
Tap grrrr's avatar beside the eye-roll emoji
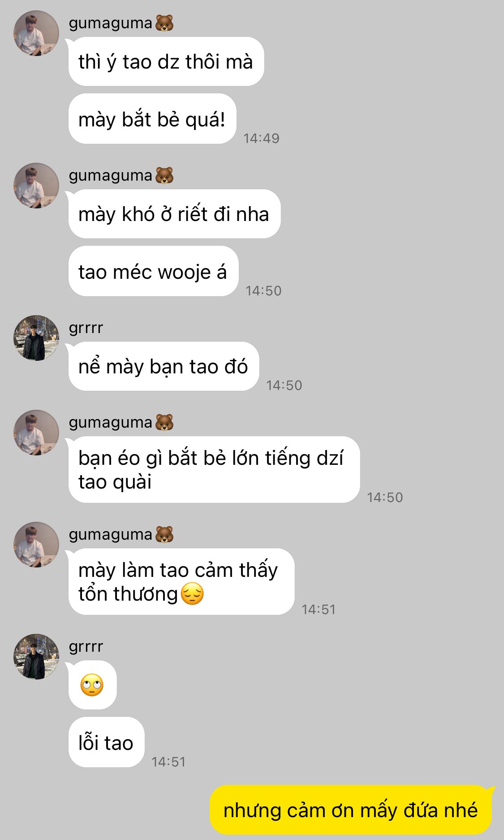36,657
